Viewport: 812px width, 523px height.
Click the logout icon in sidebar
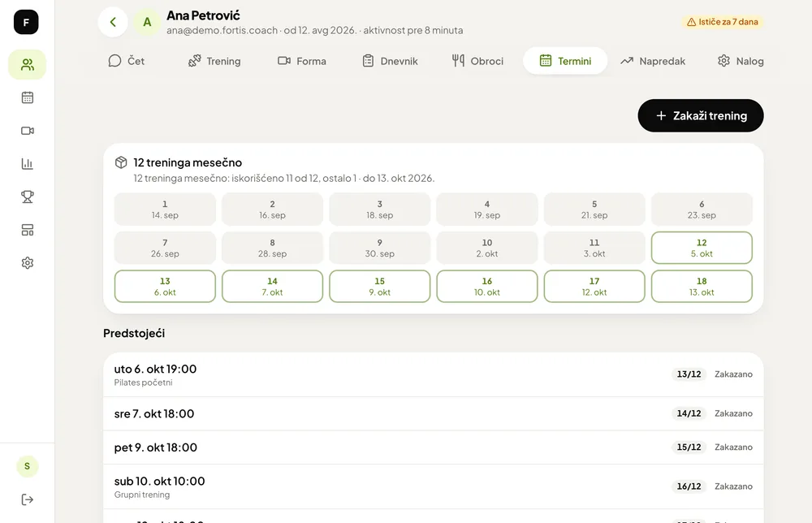pos(28,499)
